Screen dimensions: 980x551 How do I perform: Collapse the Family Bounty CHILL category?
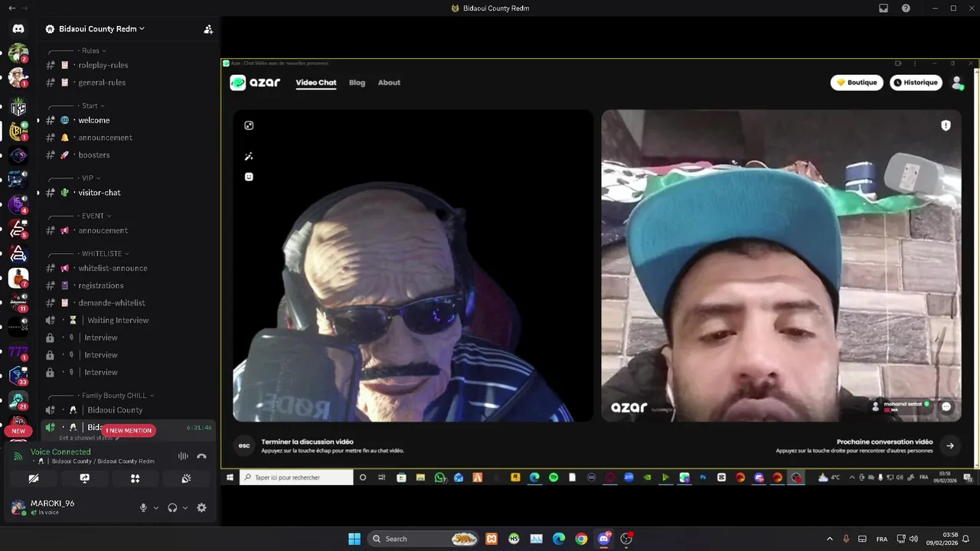tap(118, 396)
